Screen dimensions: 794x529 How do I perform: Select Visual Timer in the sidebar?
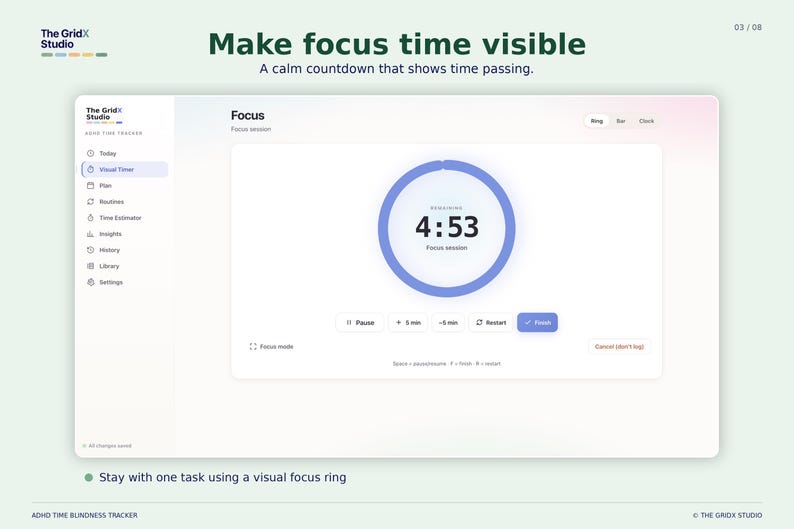click(x=125, y=170)
